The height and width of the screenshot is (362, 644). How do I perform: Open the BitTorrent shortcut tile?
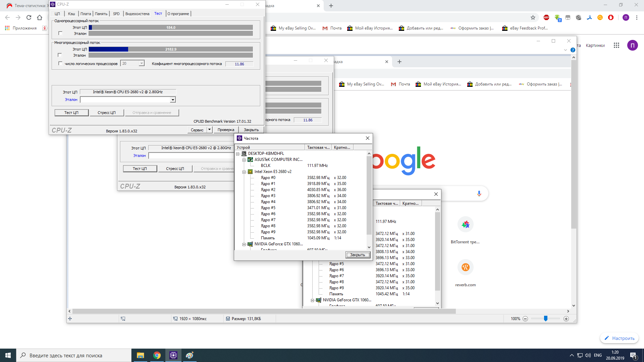(x=465, y=225)
